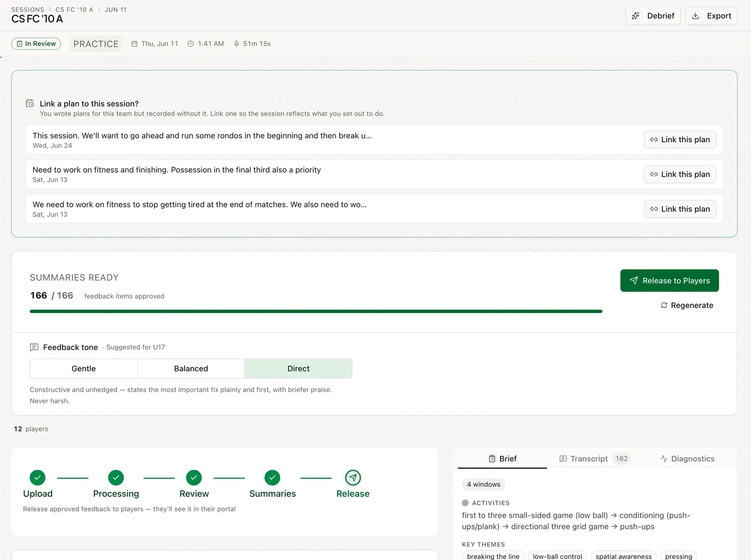This screenshot has width=751, height=560.
Task: Click the 162 transcript count badge
Action: pos(621,459)
